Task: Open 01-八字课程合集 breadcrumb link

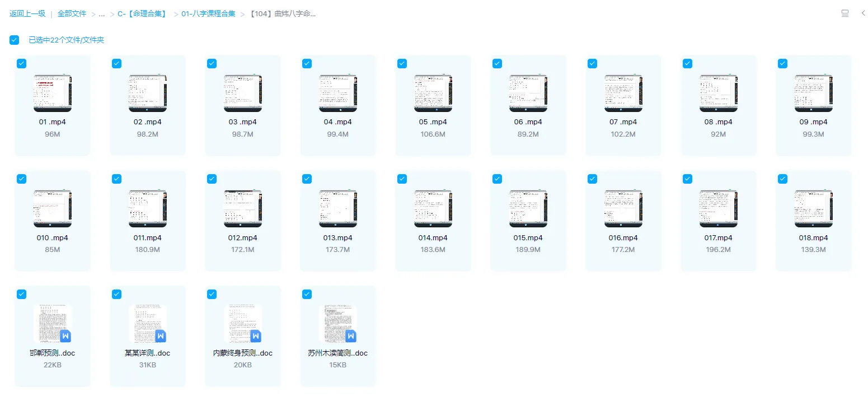Action: pyautogui.click(x=208, y=14)
